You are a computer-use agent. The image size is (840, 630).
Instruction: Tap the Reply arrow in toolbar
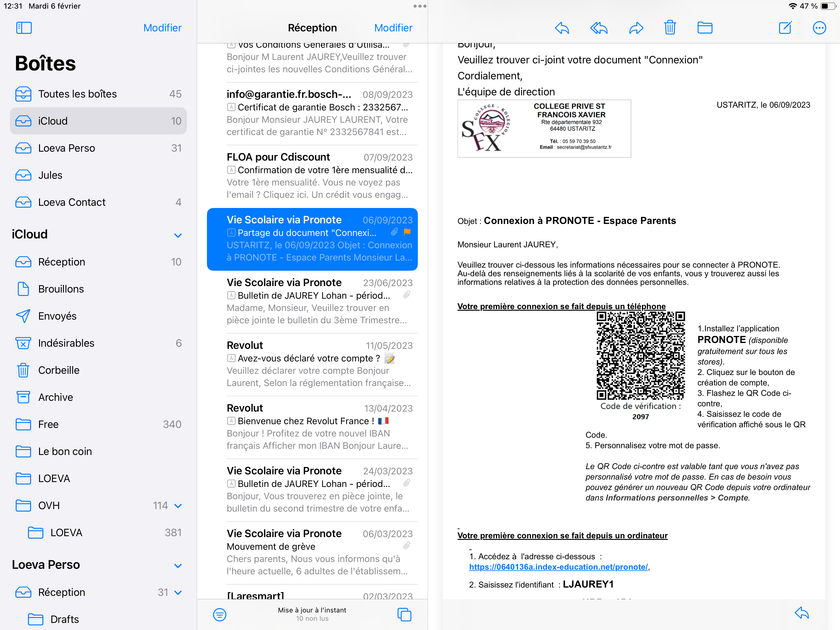click(x=562, y=28)
